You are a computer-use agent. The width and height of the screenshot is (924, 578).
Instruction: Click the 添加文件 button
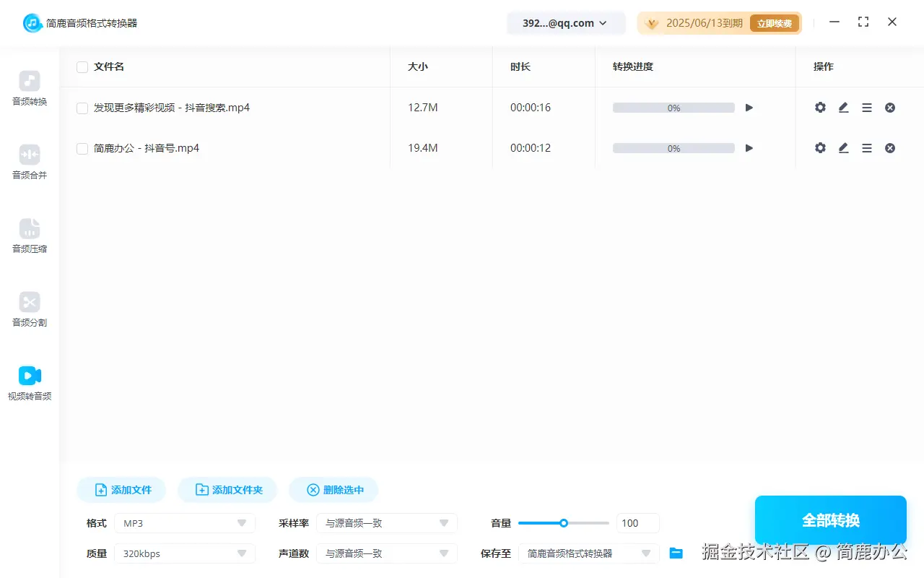tap(121, 490)
